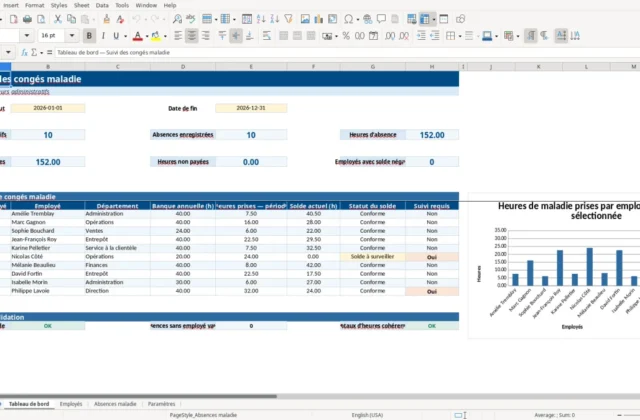Insert a comment bubble icon
This screenshot has width=640, height=420.
tap(381, 19)
